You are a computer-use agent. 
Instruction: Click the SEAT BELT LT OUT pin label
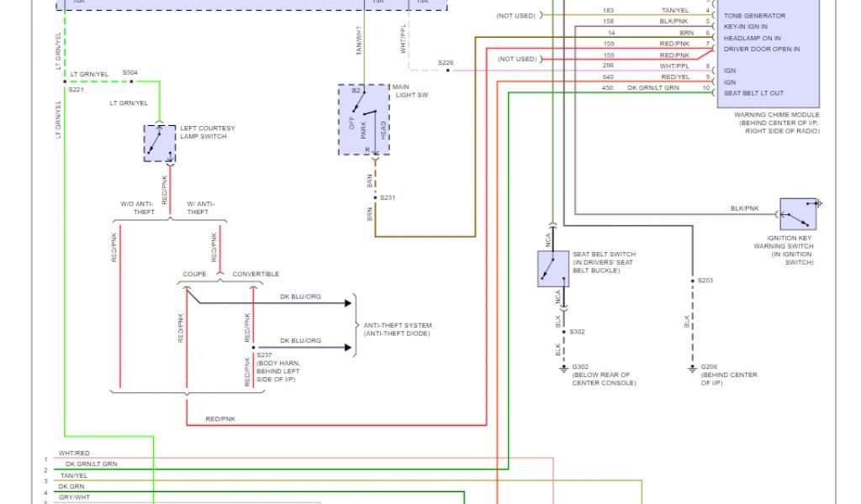pos(753,93)
